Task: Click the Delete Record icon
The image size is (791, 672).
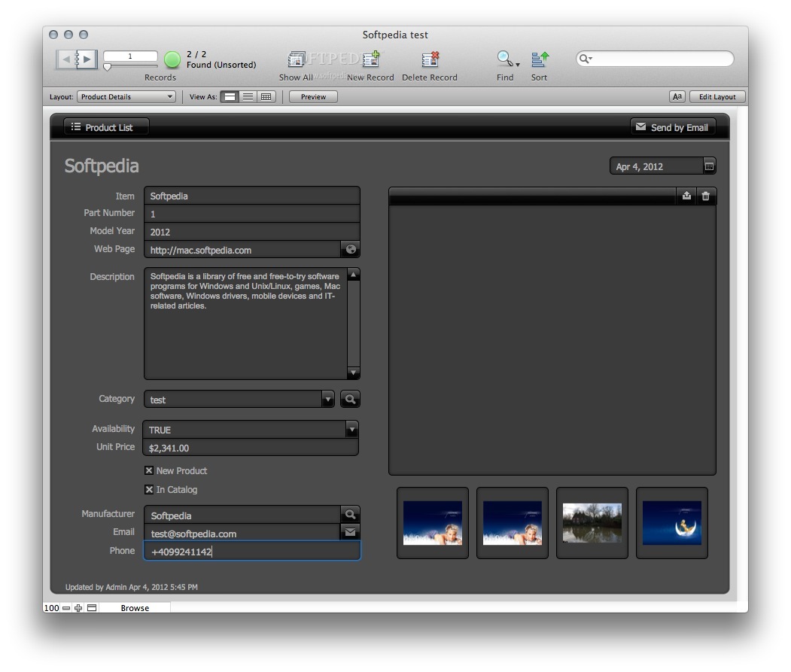Action: coord(429,60)
